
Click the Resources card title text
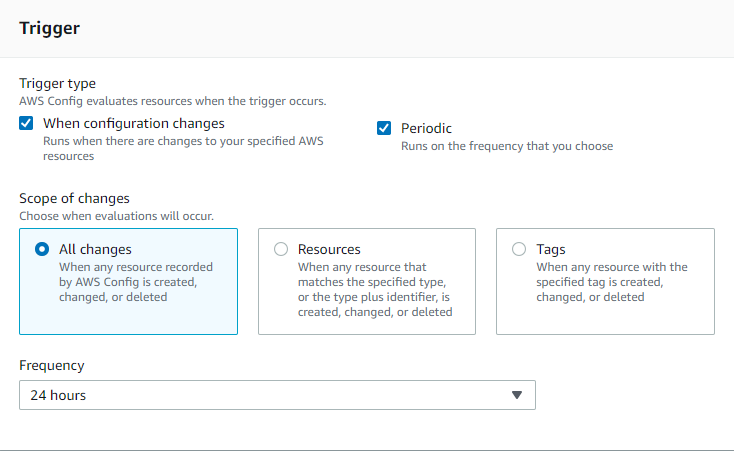[329, 249]
